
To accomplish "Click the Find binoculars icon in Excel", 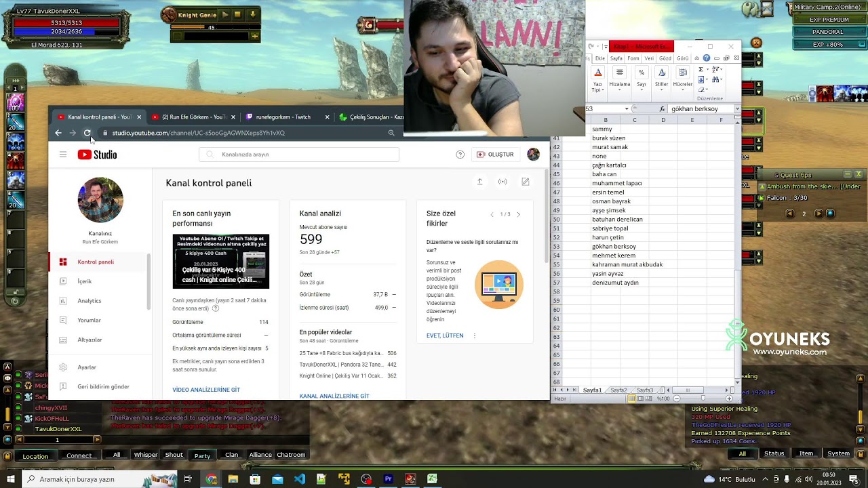I will pyautogui.click(x=715, y=79).
